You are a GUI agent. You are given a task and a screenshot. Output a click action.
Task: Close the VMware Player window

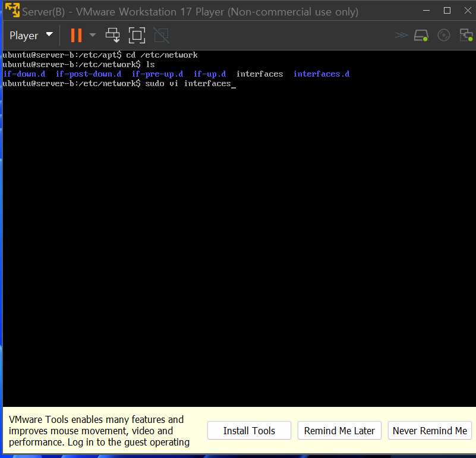point(468,11)
